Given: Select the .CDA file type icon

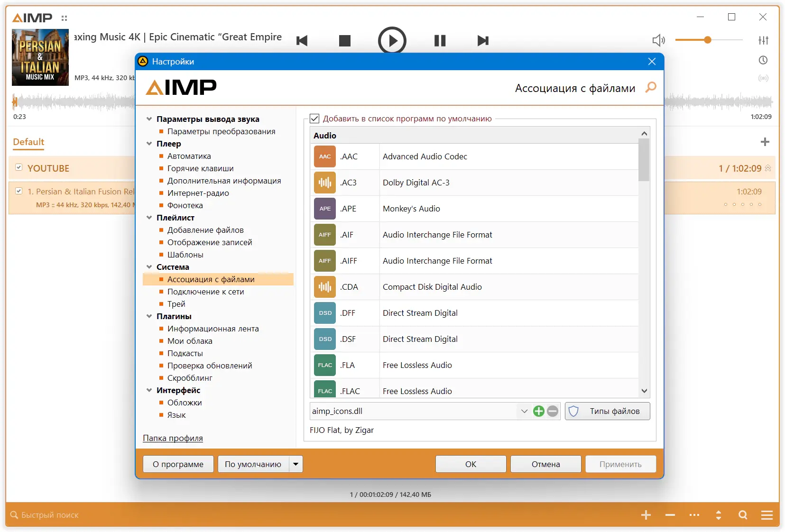Looking at the screenshot, I should [325, 287].
